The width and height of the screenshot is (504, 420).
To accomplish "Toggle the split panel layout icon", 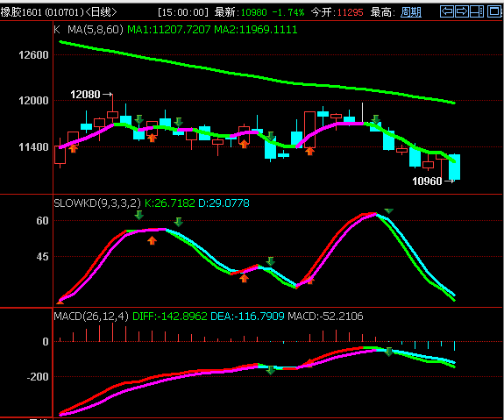I will 477,11.
